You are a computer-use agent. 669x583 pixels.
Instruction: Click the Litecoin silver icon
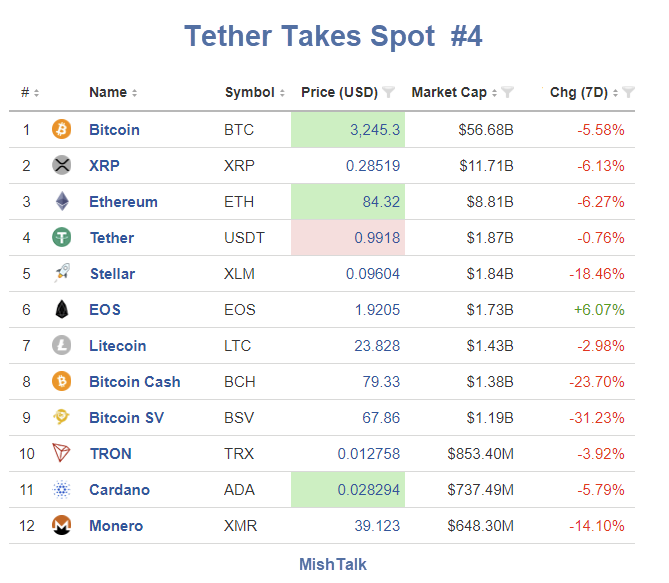pos(62,346)
